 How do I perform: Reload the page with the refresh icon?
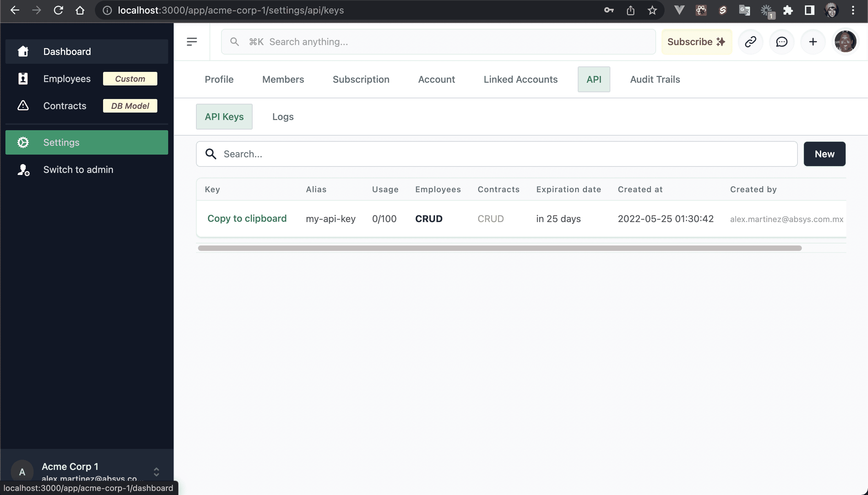pyautogui.click(x=58, y=10)
